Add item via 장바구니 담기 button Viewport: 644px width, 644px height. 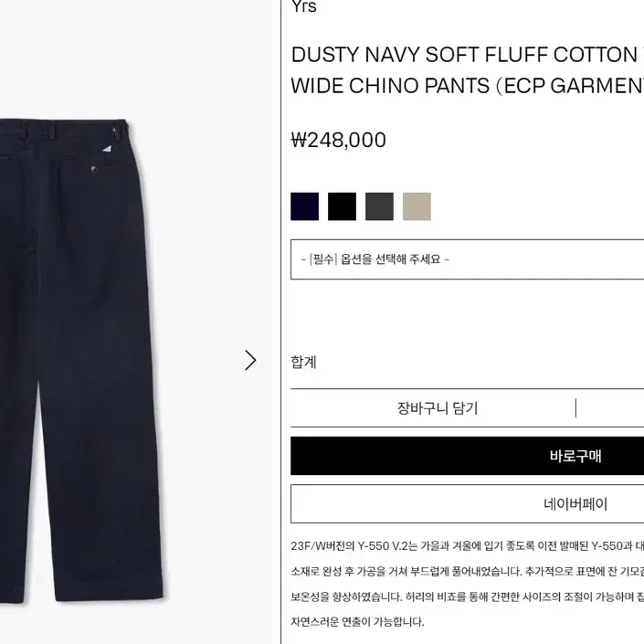pyautogui.click(x=438, y=407)
